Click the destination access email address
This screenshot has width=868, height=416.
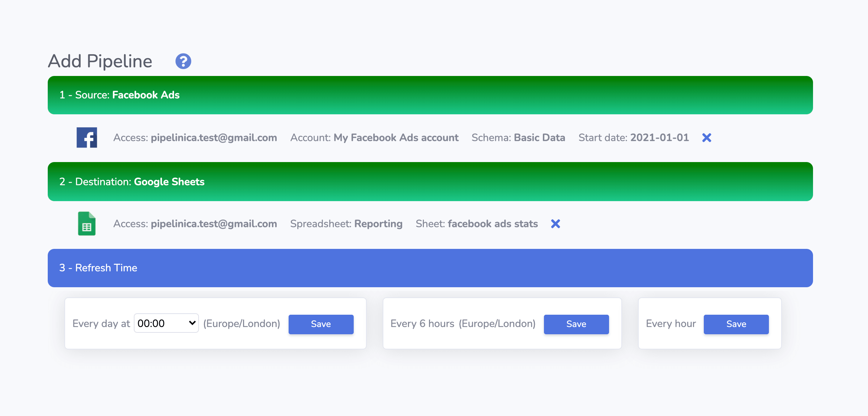tap(213, 224)
